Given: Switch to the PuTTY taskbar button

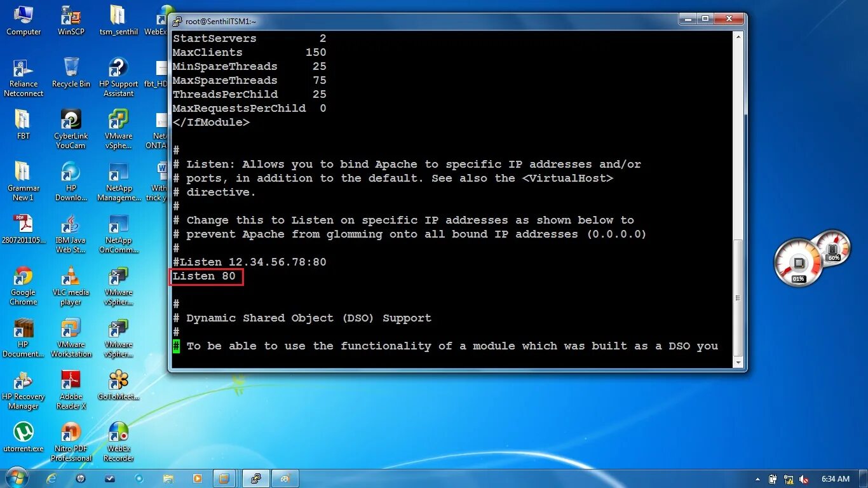Looking at the screenshot, I should (x=255, y=478).
